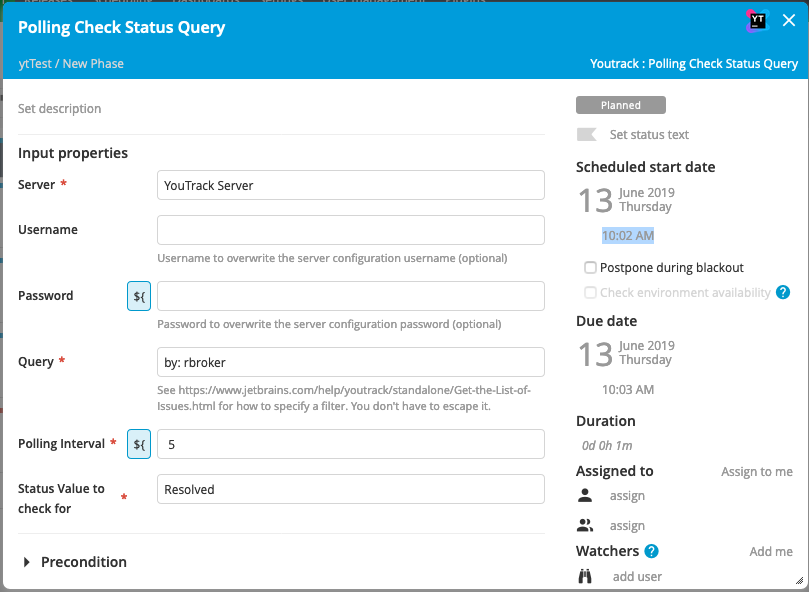The width and height of the screenshot is (809, 592).
Task: Edit the scheduled start time 10:02 AM
Action: [x=628, y=236]
